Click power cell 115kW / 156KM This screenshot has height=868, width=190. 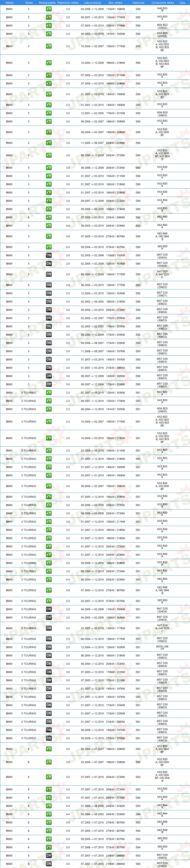click(x=115, y=9)
